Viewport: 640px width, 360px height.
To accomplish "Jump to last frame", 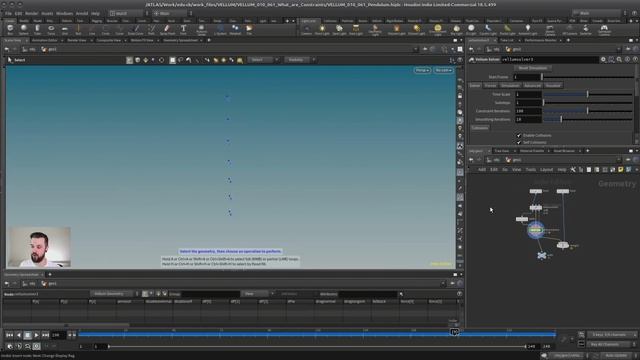I will 45,335.
